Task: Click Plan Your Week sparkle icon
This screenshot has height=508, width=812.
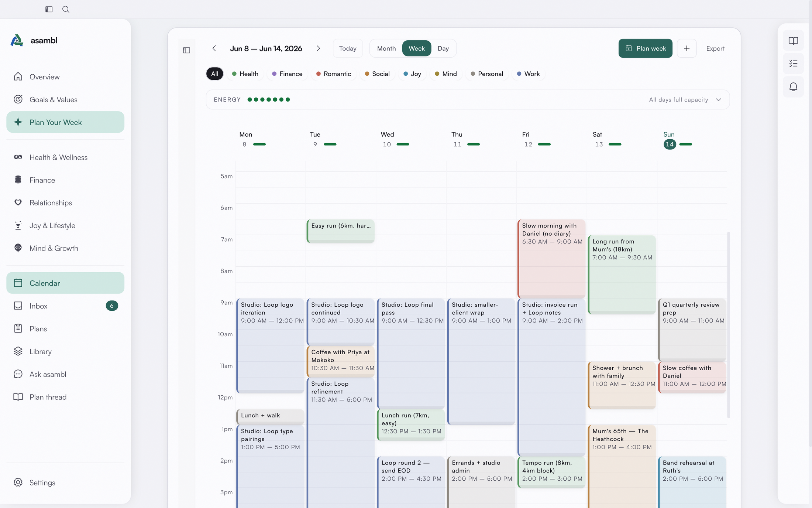Action: (18, 122)
